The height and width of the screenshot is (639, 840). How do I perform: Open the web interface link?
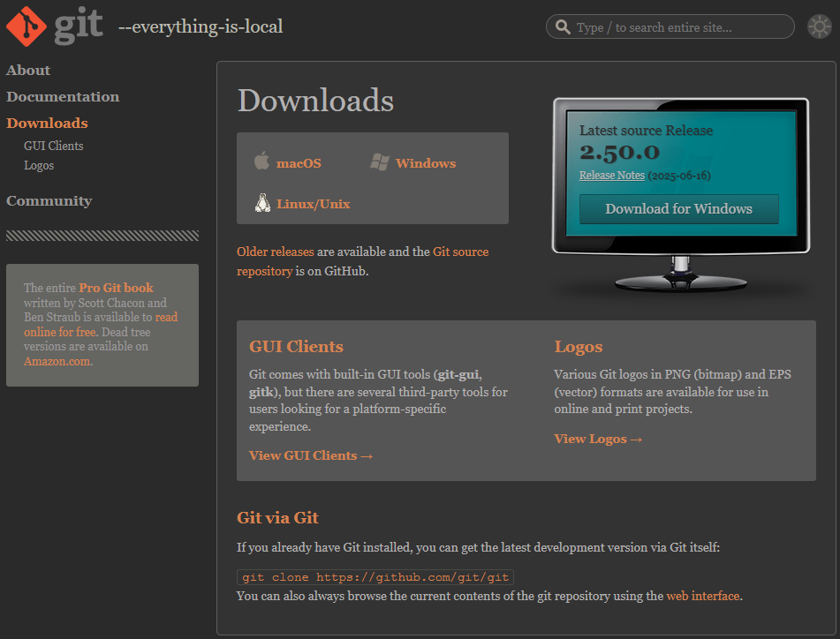pyautogui.click(x=703, y=596)
